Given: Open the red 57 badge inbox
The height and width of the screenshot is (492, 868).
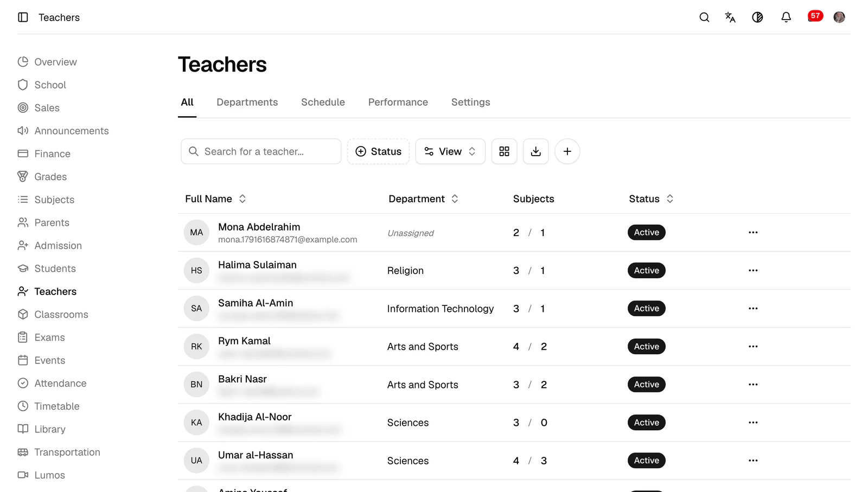Looking at the screenshot, I should (815, 16).
